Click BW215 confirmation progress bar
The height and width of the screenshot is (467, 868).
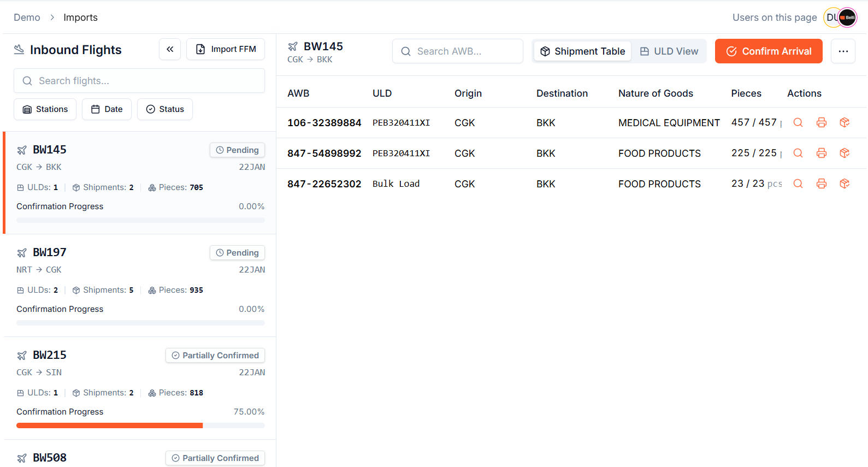coord(140,425)
